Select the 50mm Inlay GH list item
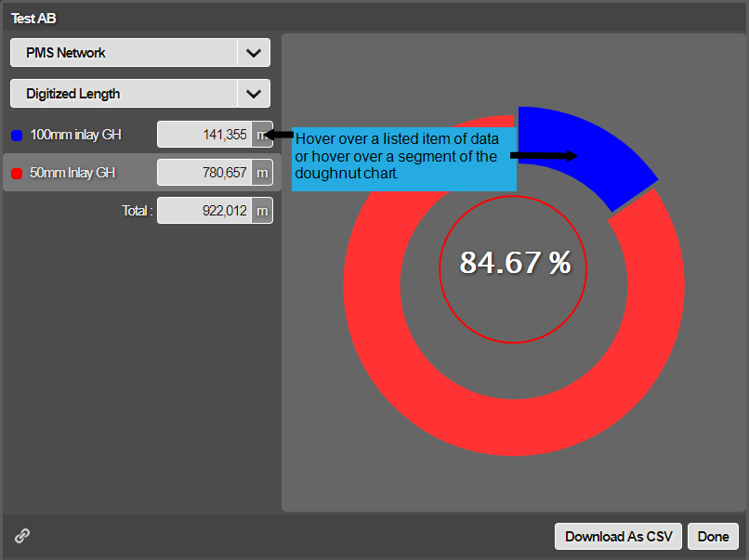 coord(72,173)
